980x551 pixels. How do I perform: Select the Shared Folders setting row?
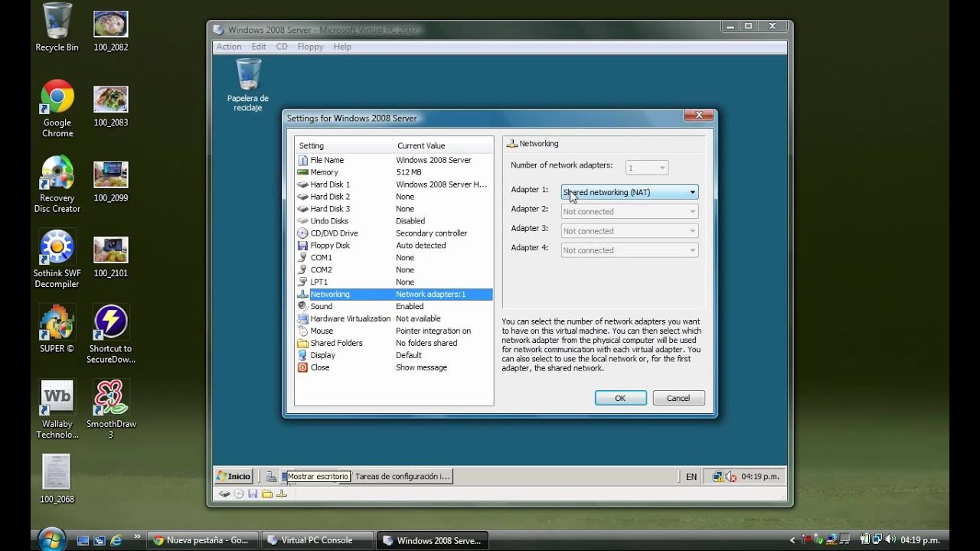pos(394,343)
